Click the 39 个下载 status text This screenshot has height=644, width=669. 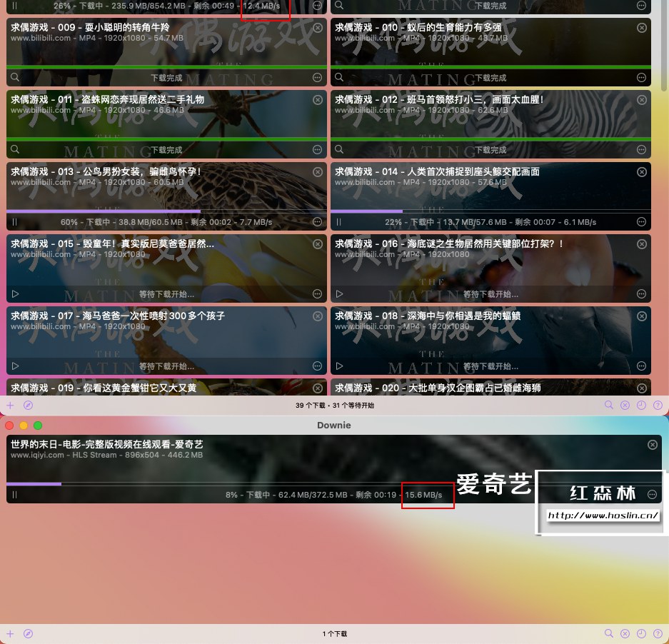click(x=333, y=405)
